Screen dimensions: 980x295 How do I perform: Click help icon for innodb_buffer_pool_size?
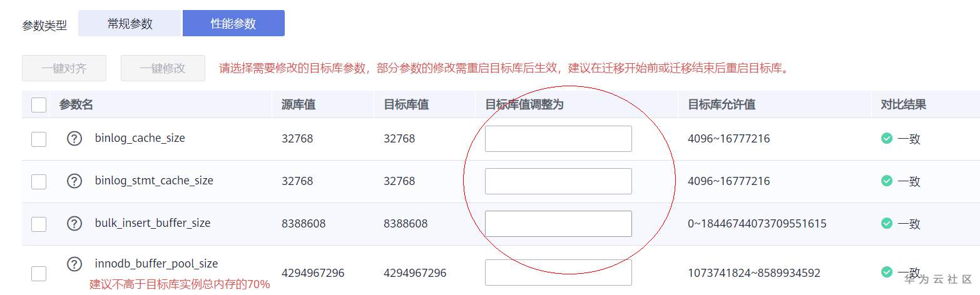[x=74, y=264]
